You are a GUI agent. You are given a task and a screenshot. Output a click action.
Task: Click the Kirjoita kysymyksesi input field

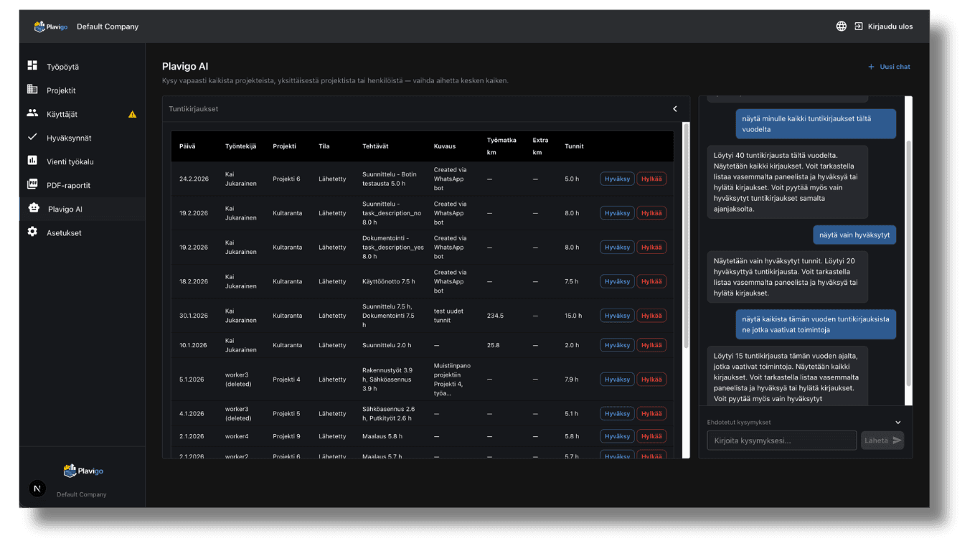(781, 441)
